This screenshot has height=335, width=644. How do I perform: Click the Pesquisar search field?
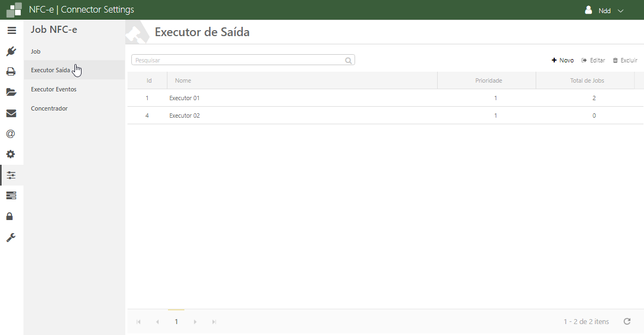point(239,60)
